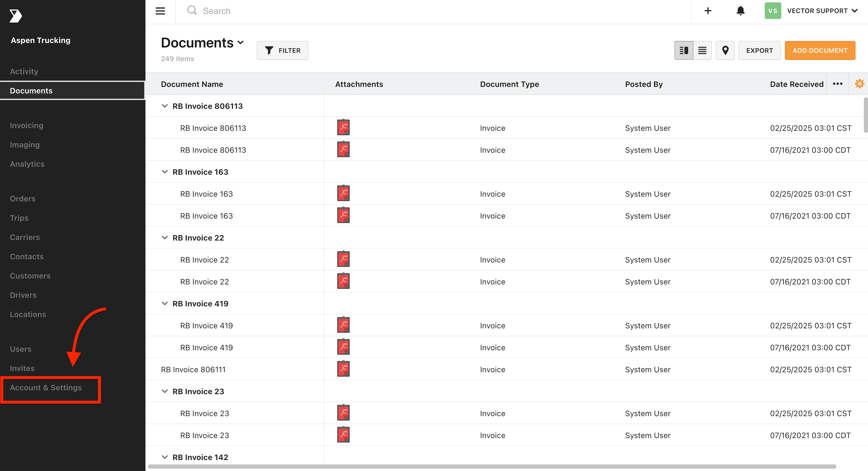Open Invoicing from the sidebar

click(x=27, y=125)
